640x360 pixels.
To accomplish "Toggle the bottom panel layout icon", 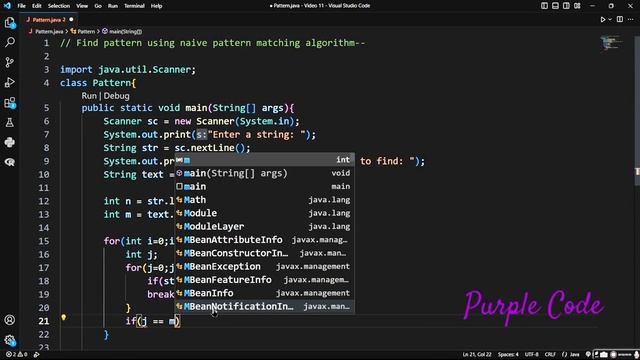I will pyautogui.click(x=555, y=6).
